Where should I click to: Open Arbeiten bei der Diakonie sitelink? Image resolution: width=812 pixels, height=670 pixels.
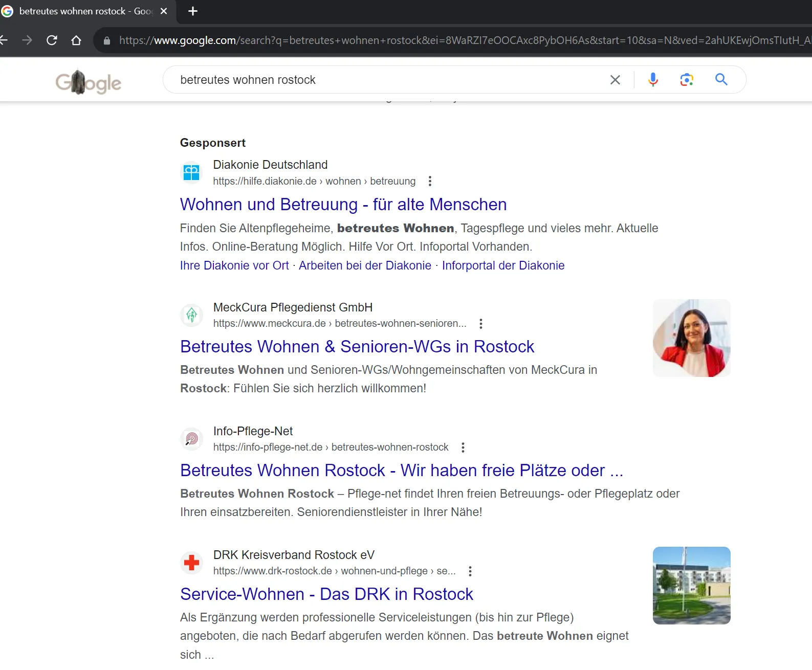point(365,265)
